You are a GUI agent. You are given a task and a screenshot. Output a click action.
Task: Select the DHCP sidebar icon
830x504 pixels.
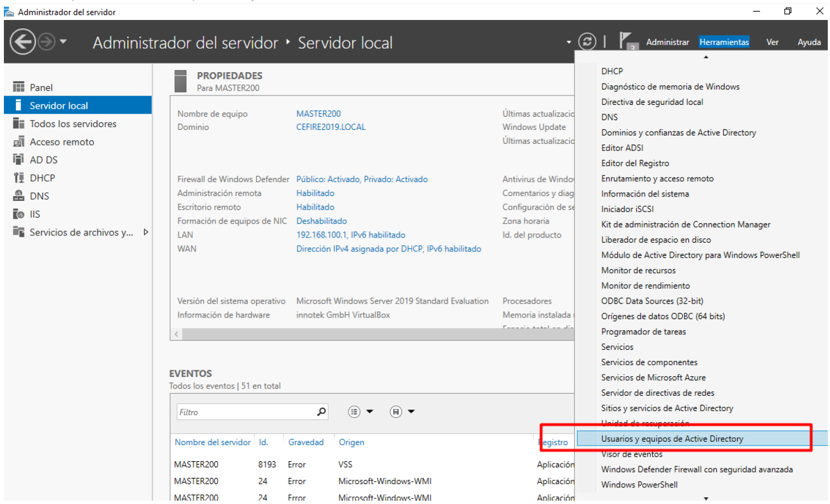coord(19,178)
